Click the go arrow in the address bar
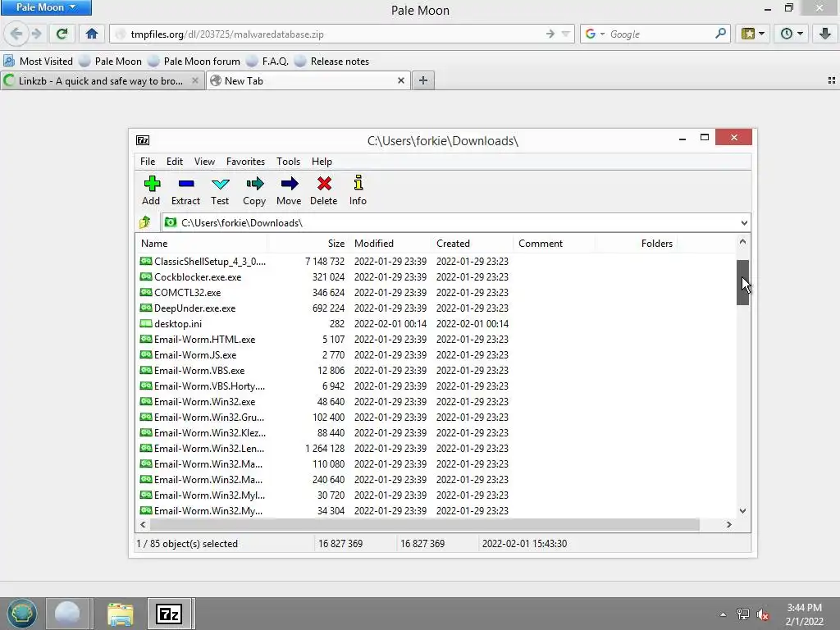 point(550,34)
